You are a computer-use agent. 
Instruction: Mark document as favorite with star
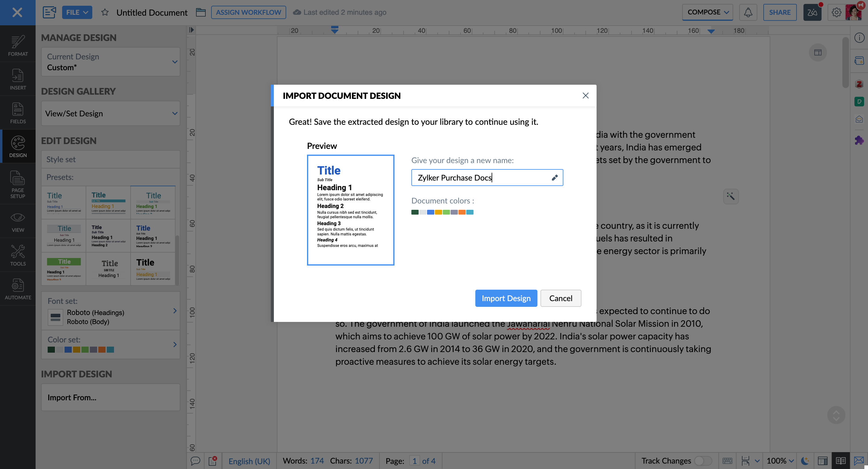105,12
